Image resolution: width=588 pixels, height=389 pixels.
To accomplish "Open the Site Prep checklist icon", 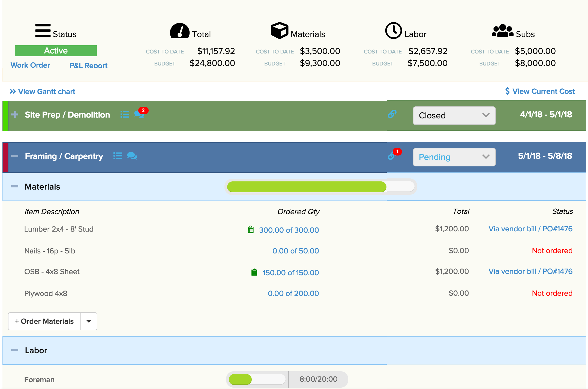I will click(x=125, y=115).
